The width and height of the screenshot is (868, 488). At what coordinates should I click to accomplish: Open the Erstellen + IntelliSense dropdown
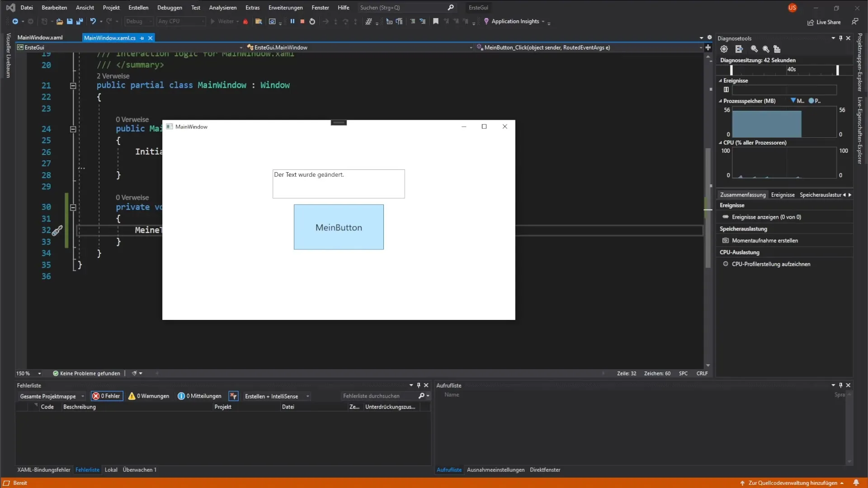pos(277,396)
